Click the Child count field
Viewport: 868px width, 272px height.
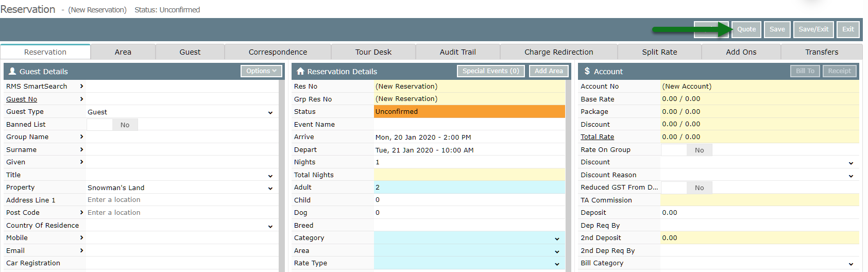(x=469, y=200)
